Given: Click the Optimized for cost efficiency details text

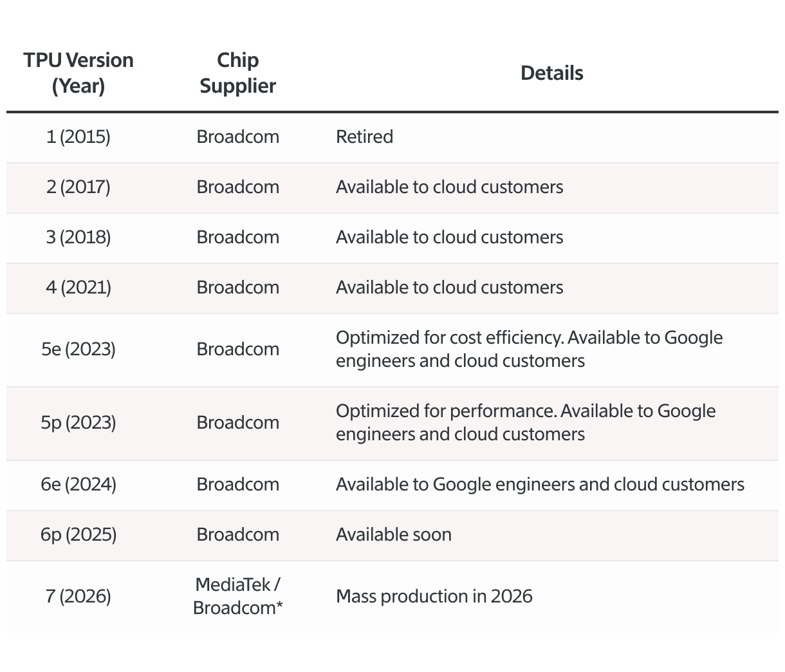Looking at the screenshot, I should coord(529,349).
